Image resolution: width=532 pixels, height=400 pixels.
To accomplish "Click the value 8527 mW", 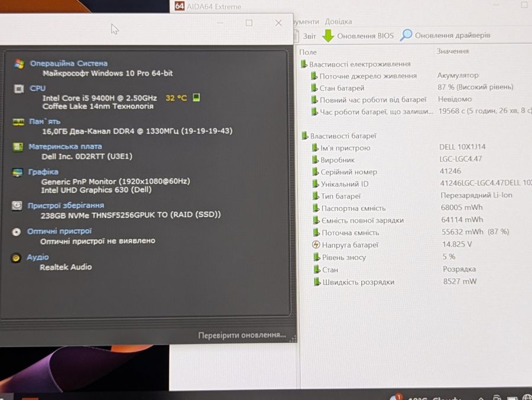I will (460, 281).
